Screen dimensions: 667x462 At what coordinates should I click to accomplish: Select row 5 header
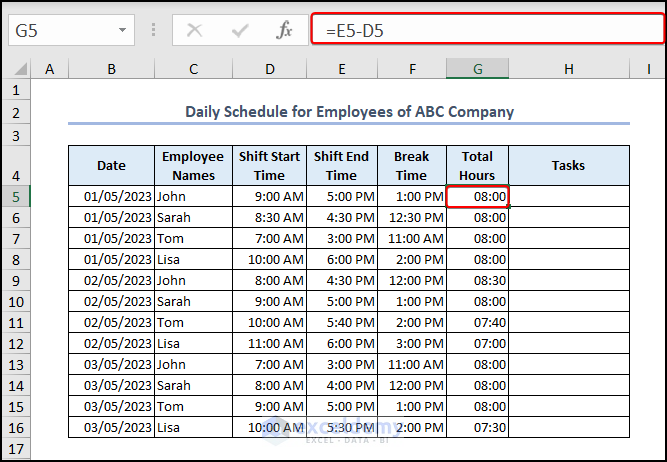(15, 197)
